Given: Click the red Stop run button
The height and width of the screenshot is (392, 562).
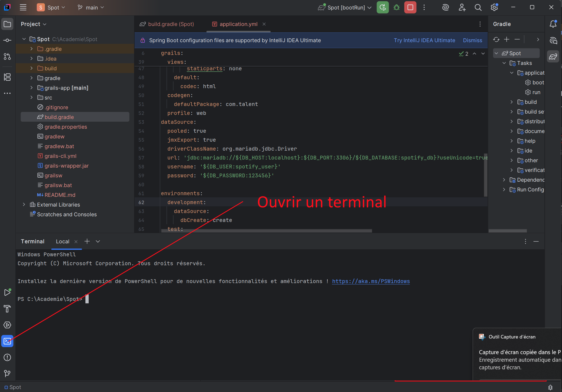Looking at the screenshot, I should pyautogui.click(x=410, y=8).
